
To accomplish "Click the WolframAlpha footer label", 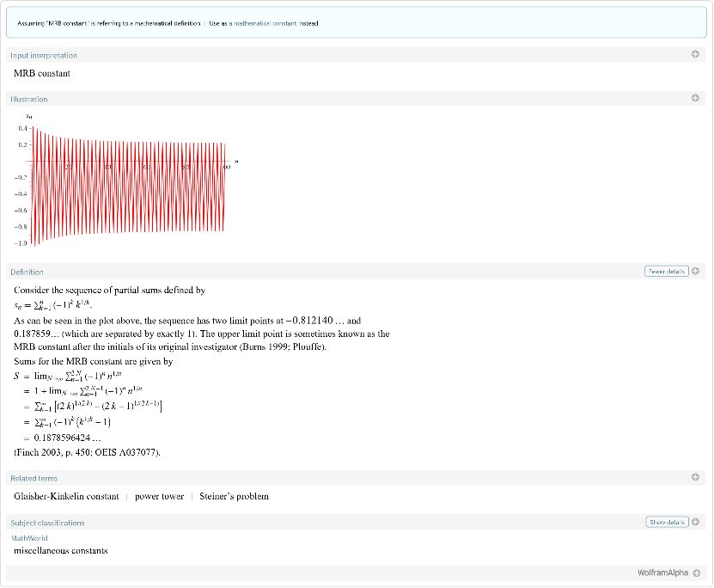I will point(662,573).
